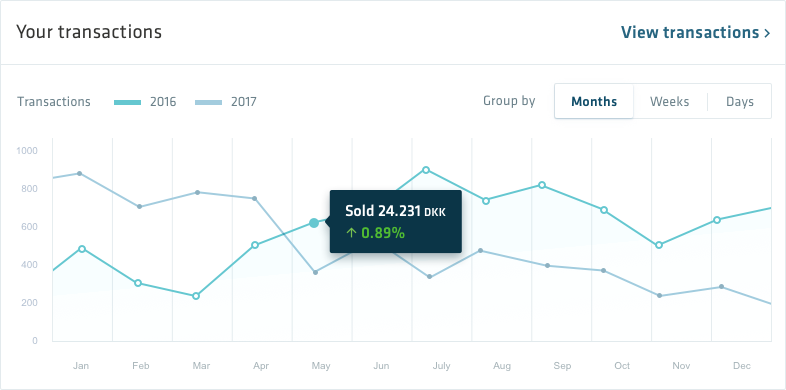The width and height of the screenshot is (786, 390).
Task: Toggle the 2017 legend series
Action: click(226, 102)
